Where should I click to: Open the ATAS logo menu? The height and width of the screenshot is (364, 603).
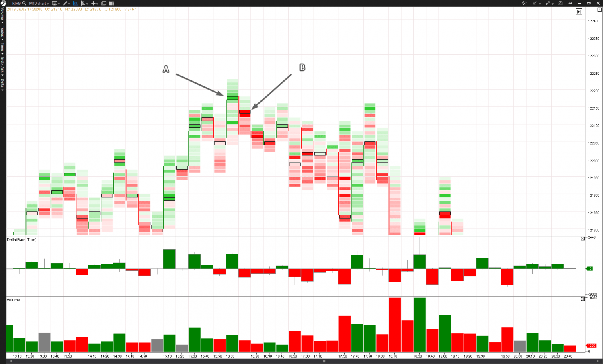point(4,3)
